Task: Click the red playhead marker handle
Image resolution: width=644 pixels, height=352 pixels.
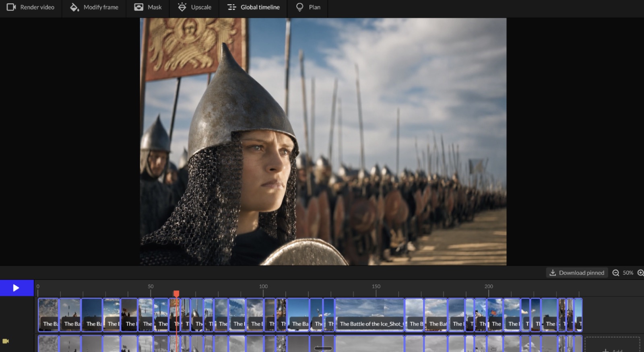Action: point(176,294)
